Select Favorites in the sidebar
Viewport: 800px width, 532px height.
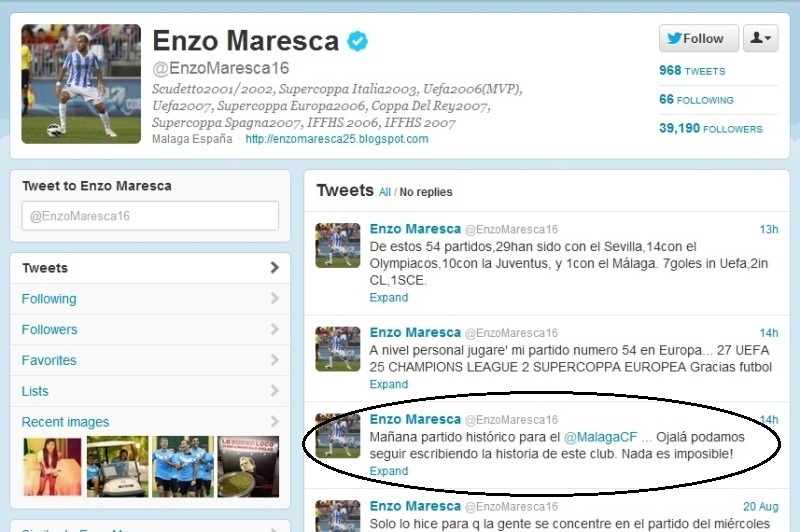(150, 360)
